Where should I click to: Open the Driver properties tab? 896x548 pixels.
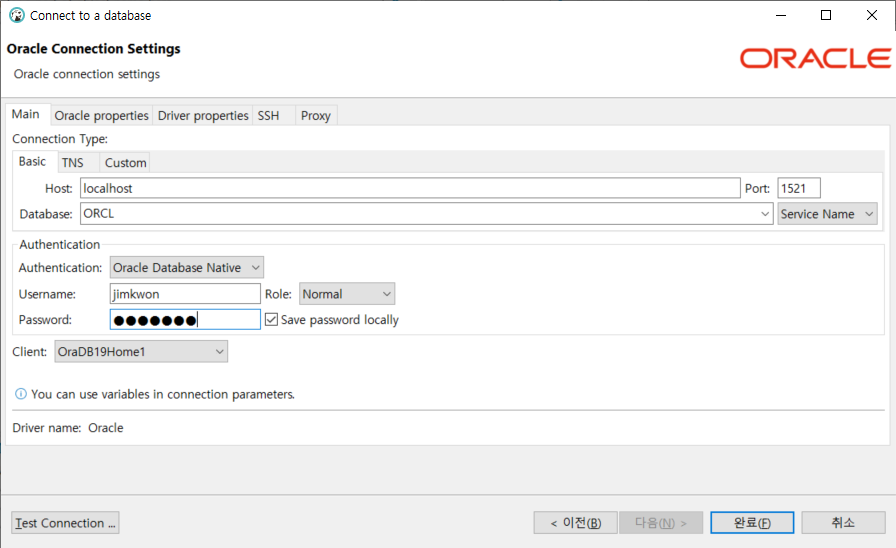coord(203,115)
